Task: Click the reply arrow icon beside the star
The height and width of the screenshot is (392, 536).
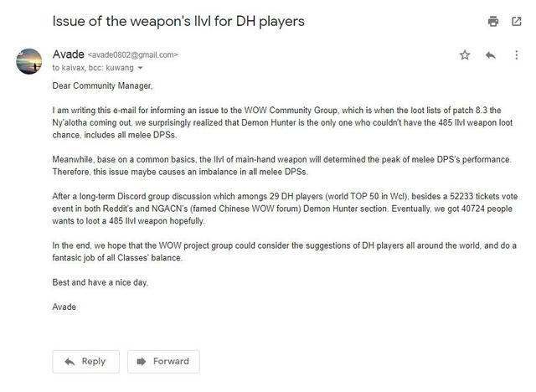Action: [492, 55]
